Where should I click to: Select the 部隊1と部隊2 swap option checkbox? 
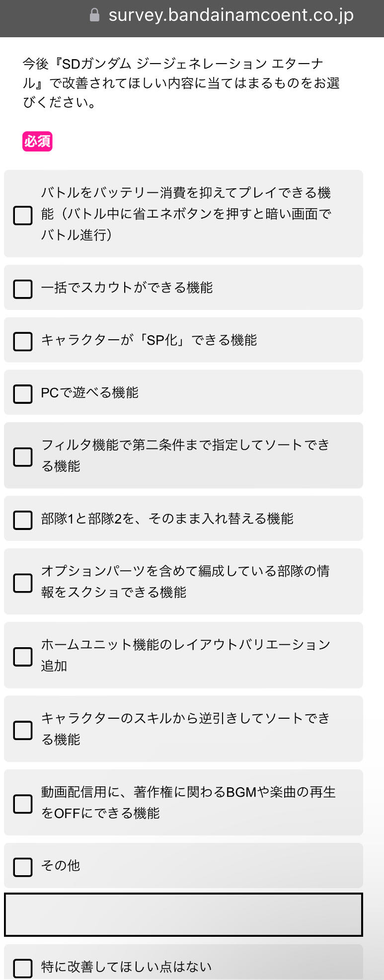pos(23,520)
